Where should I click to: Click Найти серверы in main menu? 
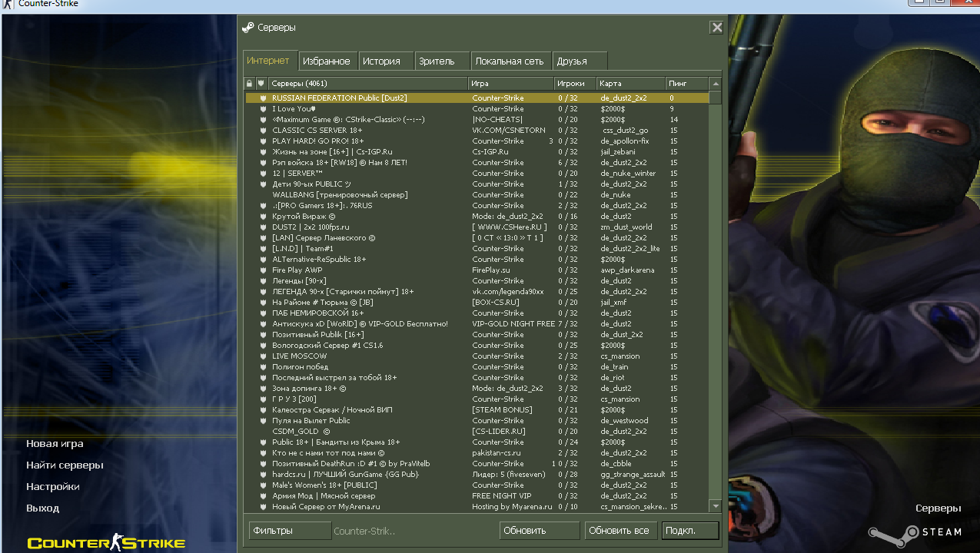click(x=65, y=465)
